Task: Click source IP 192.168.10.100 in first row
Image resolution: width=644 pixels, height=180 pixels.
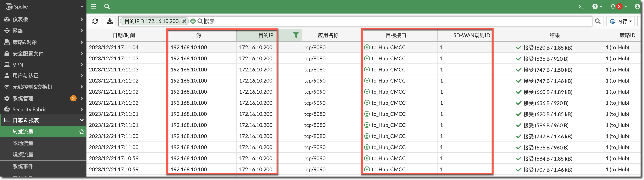Action: [x=188, y=47]
